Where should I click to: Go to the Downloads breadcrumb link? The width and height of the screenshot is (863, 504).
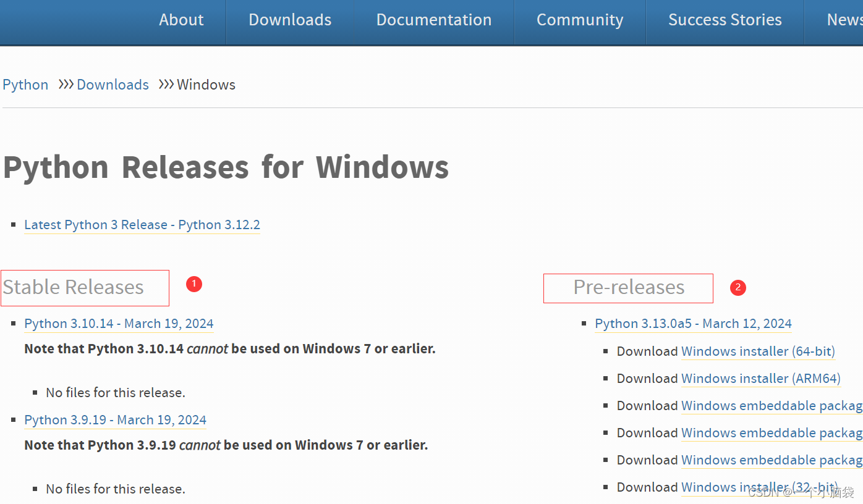tap(113, 85)
